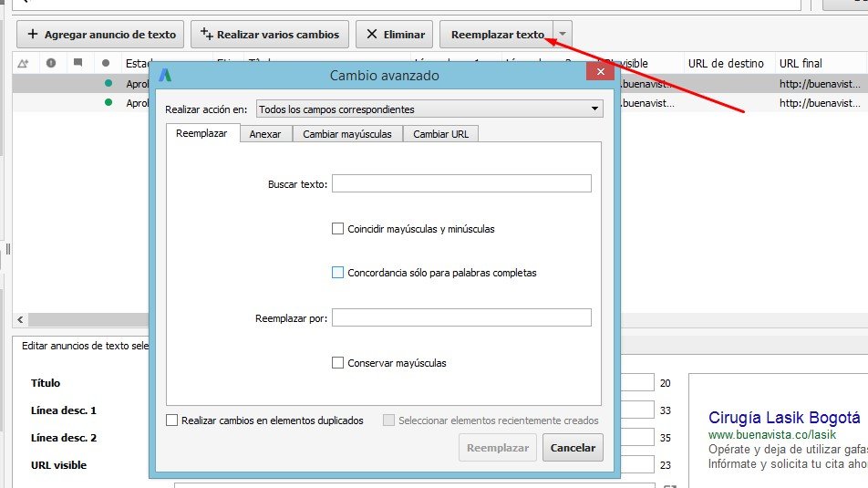Click the status dot column header icon
868x488 pixels.
(107, 63)
